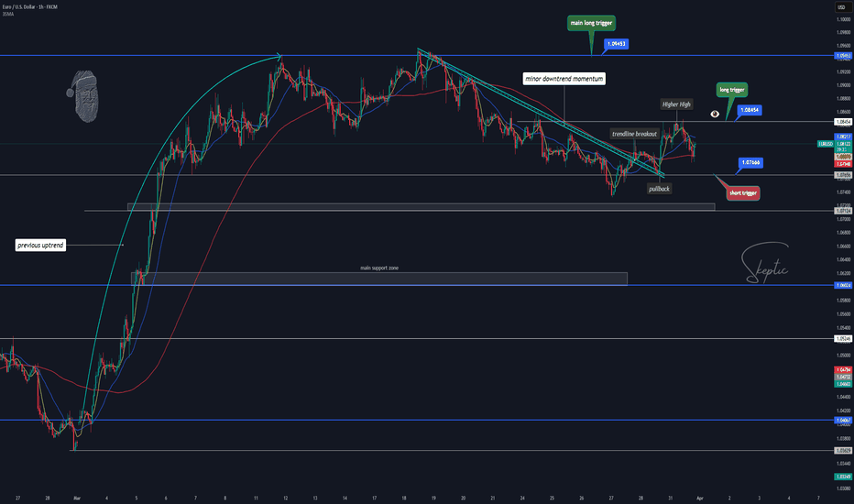Select the 'pullback' annotation label
854x504 pixels.
659,189
